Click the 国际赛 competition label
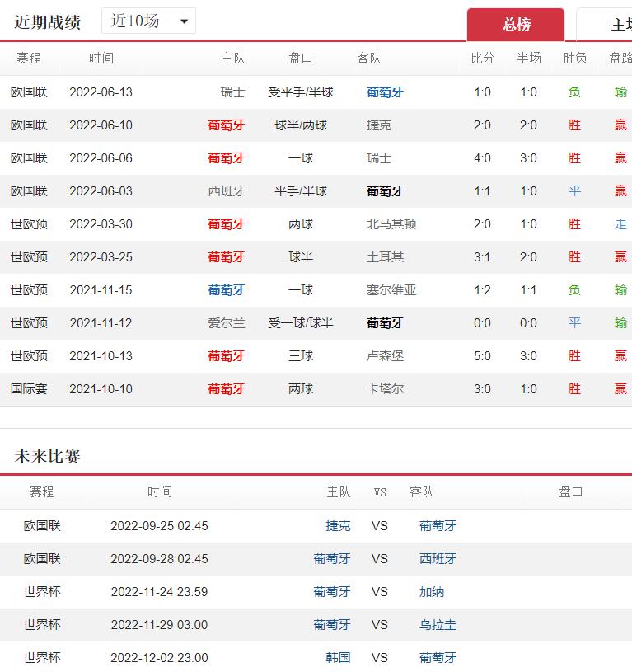This screenshot has height=672, width=632. [x=29, y=389]
